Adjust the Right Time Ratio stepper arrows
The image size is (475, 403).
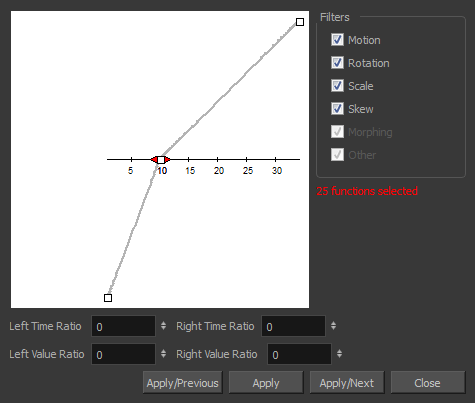[x=333, y=326]
